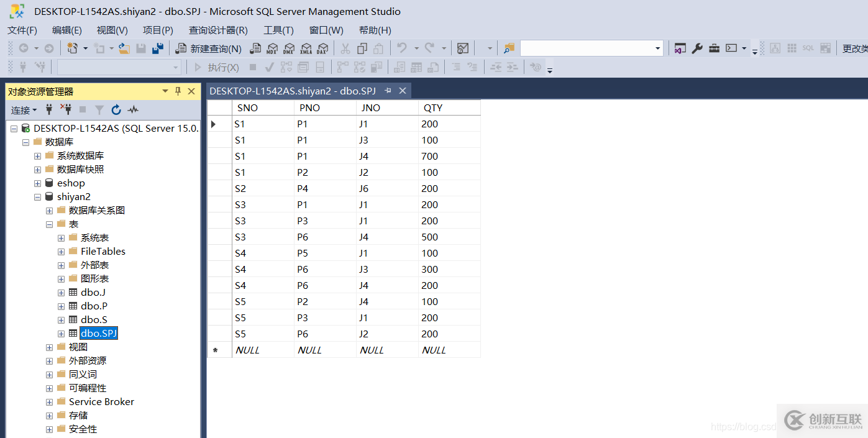Open the 视图(V) menu
The width and height of the screenshot is (868, 438).
pos(112,30)
